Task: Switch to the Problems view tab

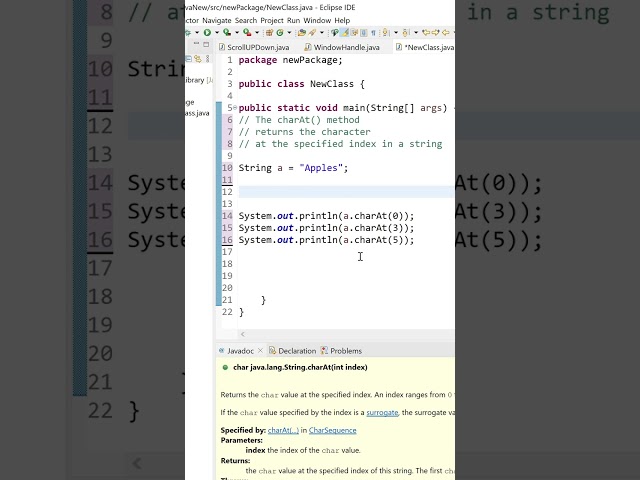Action: pos(341,351)
